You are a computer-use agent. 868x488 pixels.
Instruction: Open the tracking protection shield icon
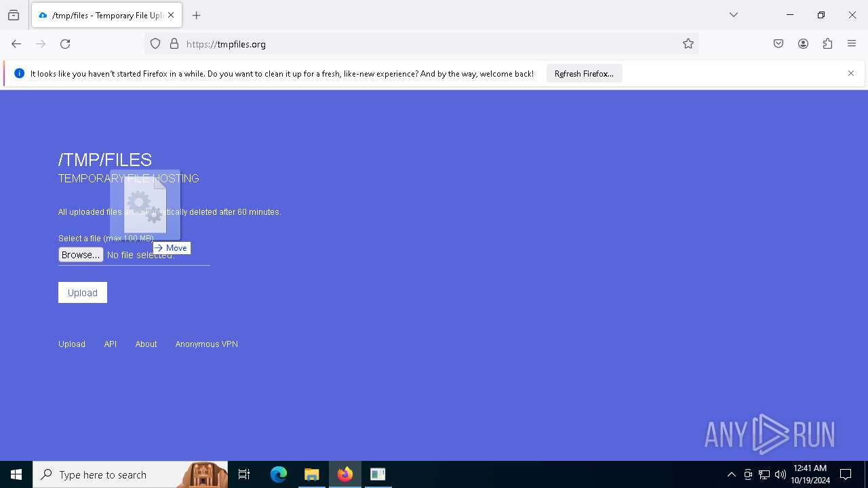155,44
